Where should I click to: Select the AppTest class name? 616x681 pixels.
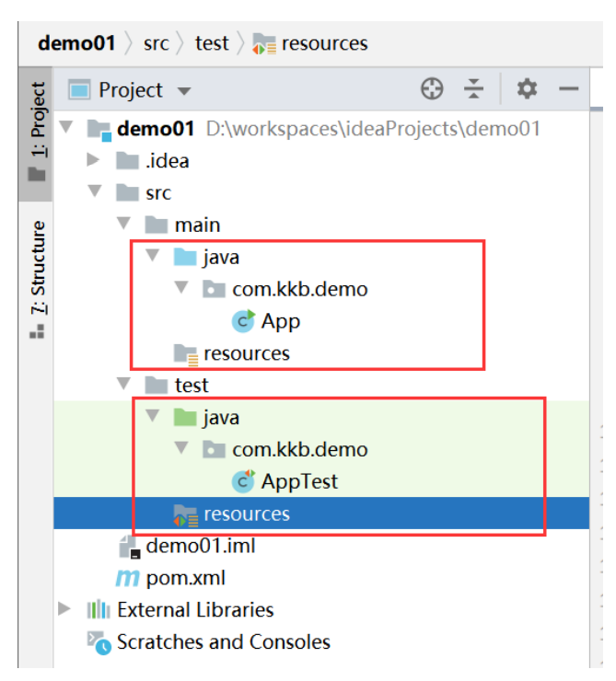pyautogui.click(x=299, y=481)
